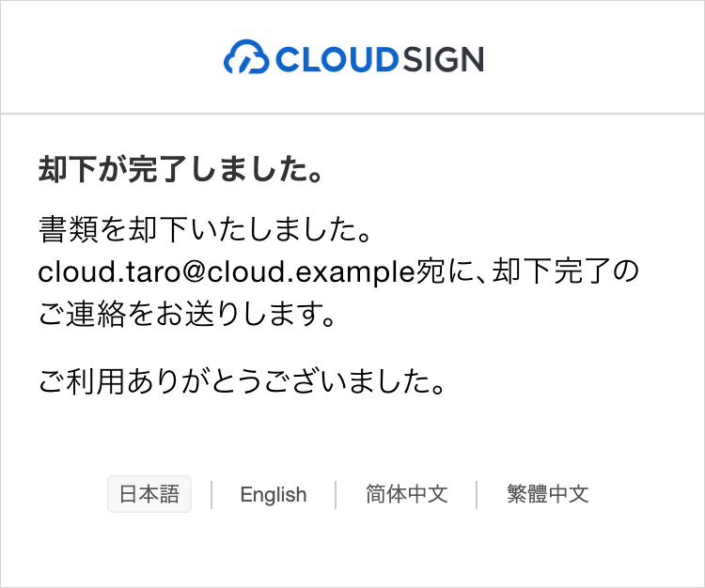
Task: Click the dark SIGN wordmark text
Action: pyautogui.click(x=444, y=59)
